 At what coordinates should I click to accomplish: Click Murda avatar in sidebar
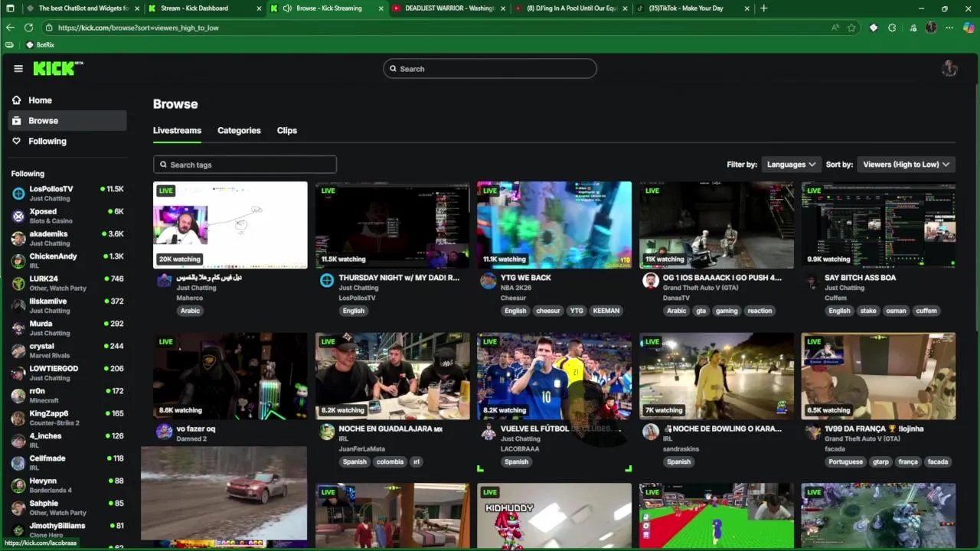point(18,328)
